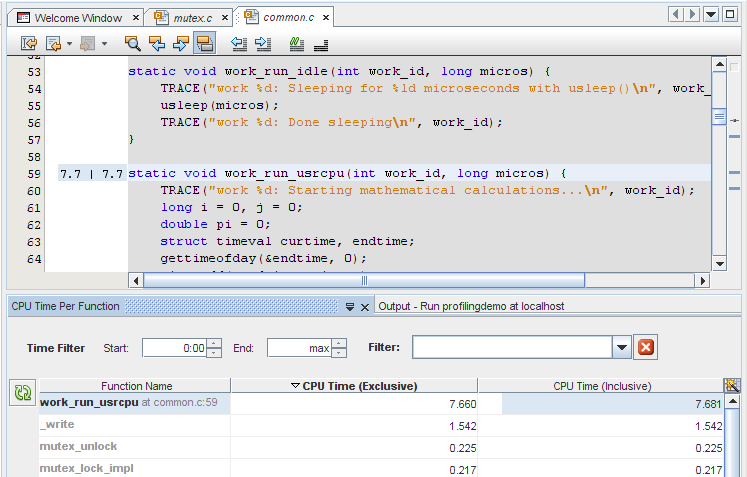Click the editor horizontal scrollbar thumb
This screenshot has height=477, width=747.
[x=364, y=281]
